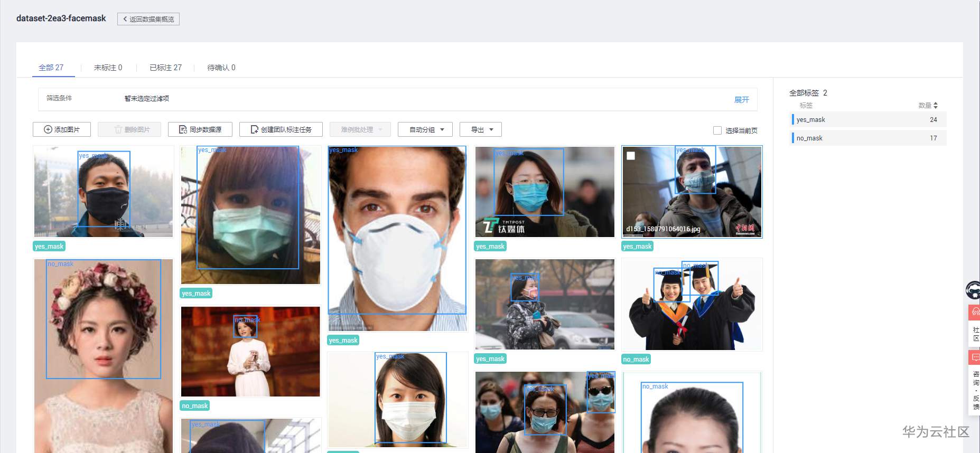
Task: Click the 添加图片 button
Action: pos(62,129)
